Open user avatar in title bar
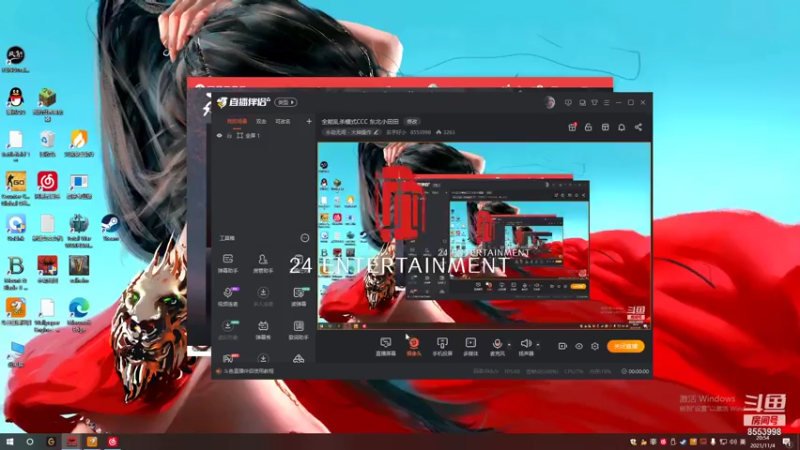The width and height of the screenshot is (800, 450). pos(549,103)
